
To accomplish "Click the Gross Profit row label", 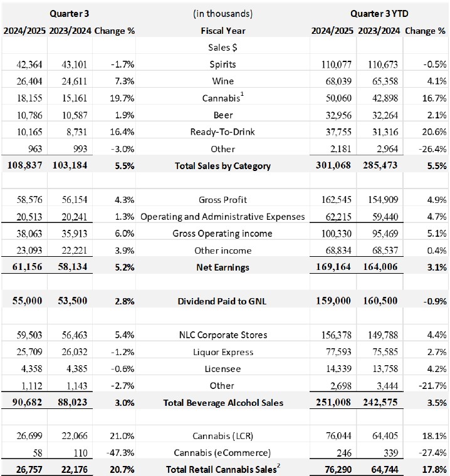I will (x=222, y=200).
